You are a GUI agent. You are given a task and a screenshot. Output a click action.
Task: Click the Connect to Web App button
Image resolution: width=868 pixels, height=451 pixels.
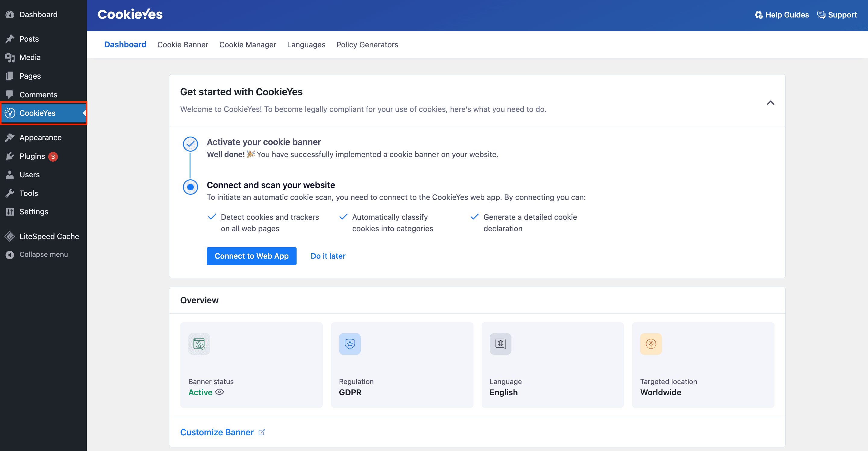pos(252,256)
